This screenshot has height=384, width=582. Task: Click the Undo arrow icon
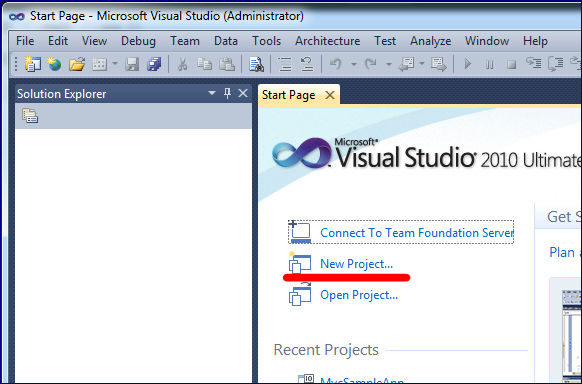(336, 64)
